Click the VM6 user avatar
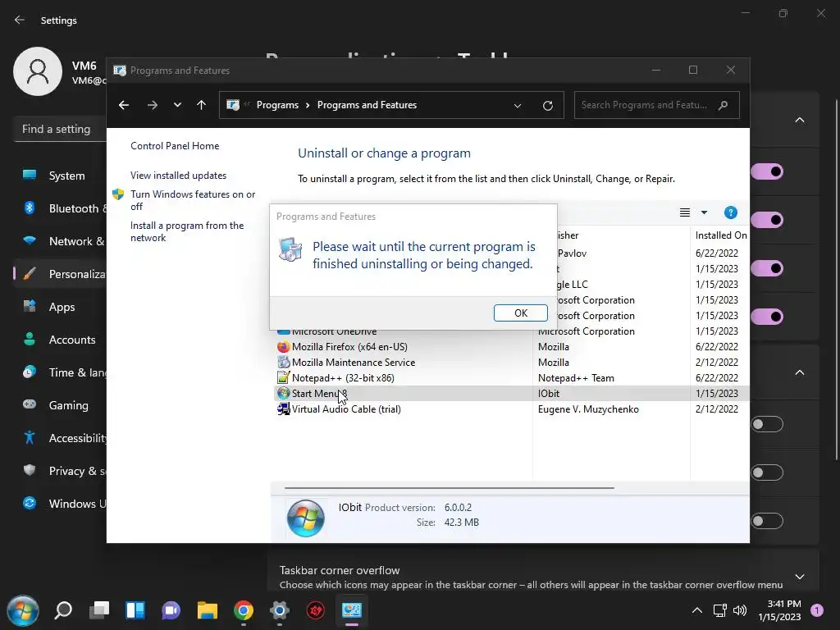 pyautogui.click(x=38, y=71)
